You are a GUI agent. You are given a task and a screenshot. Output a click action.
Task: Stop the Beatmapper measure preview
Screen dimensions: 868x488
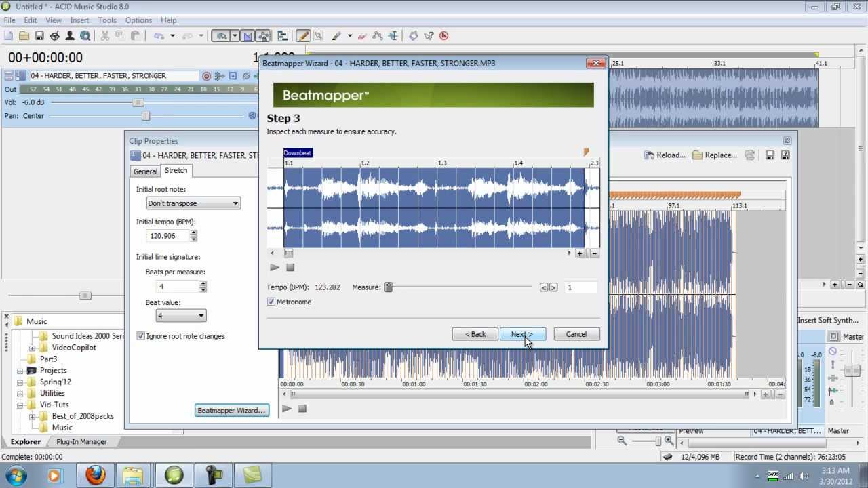tap(290, 268)
